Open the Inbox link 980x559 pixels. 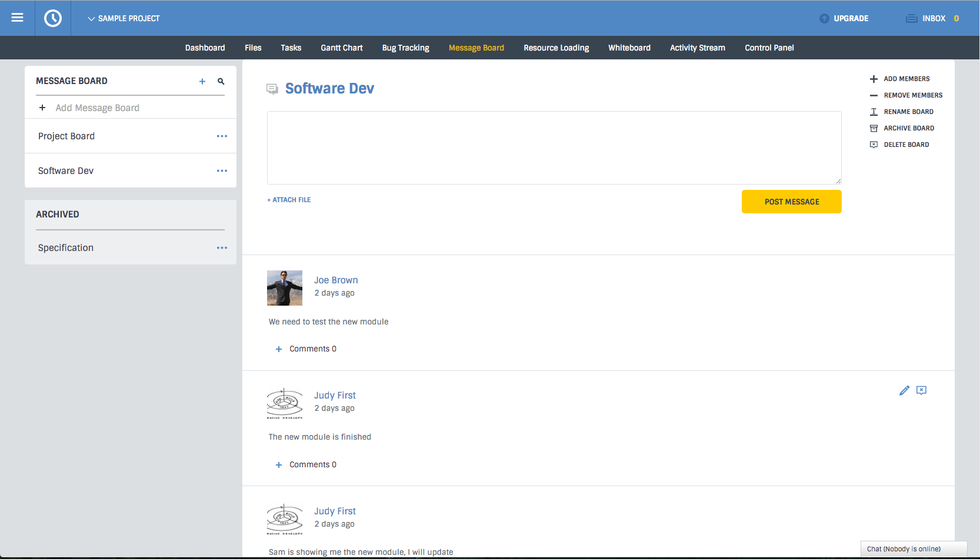pyautogui.click(x=934, y=18)
